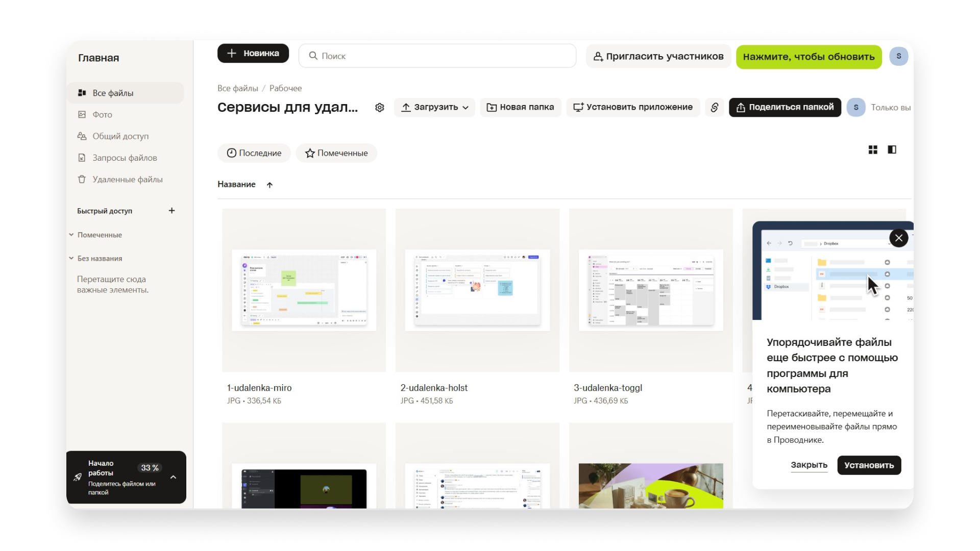Open the Загрузить dropdown
980x551 pixels.
click(434, 107)
